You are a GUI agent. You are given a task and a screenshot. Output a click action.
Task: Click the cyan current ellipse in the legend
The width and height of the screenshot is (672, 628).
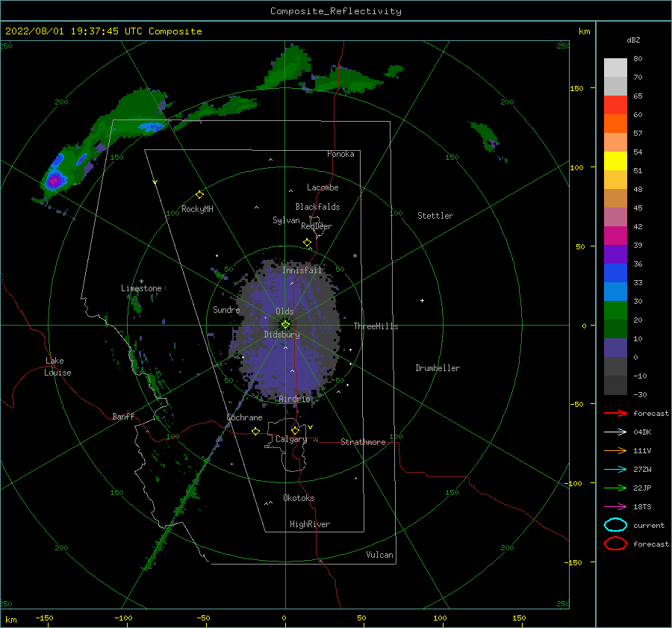point(615,525)
